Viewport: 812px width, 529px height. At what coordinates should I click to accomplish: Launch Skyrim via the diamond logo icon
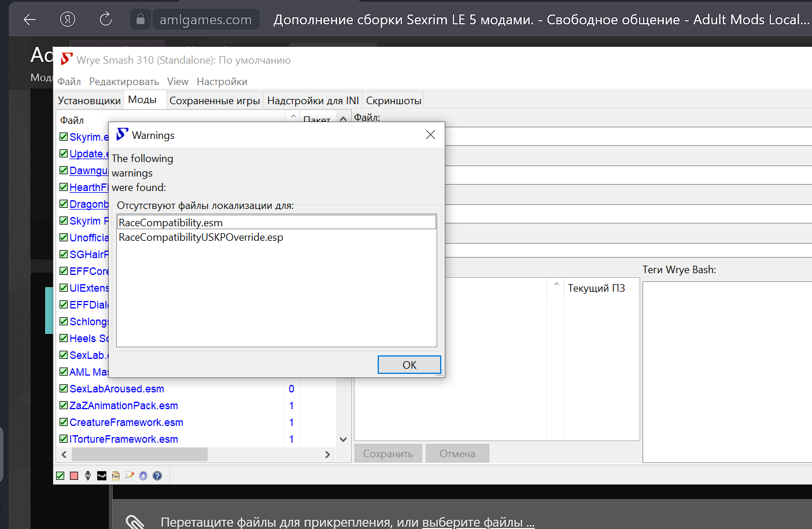(88, 476)
